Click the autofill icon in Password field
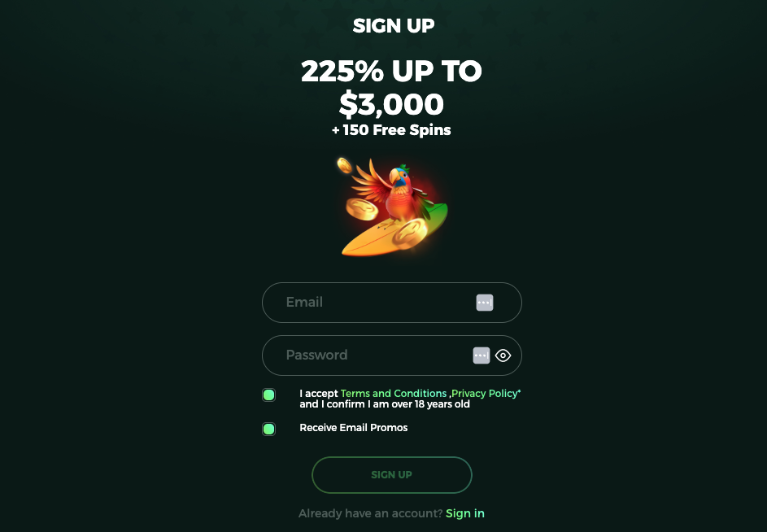The width and height of the screenshot is (767, 532). click(x=481, y=355)
